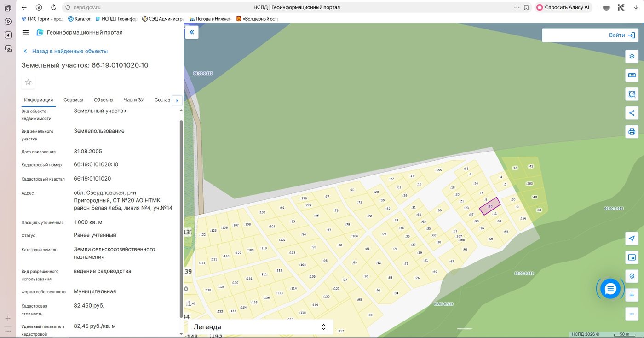Open the СЭД Администрация bookmark
This screenshot has width=644, height=338.
click(163, 19)
